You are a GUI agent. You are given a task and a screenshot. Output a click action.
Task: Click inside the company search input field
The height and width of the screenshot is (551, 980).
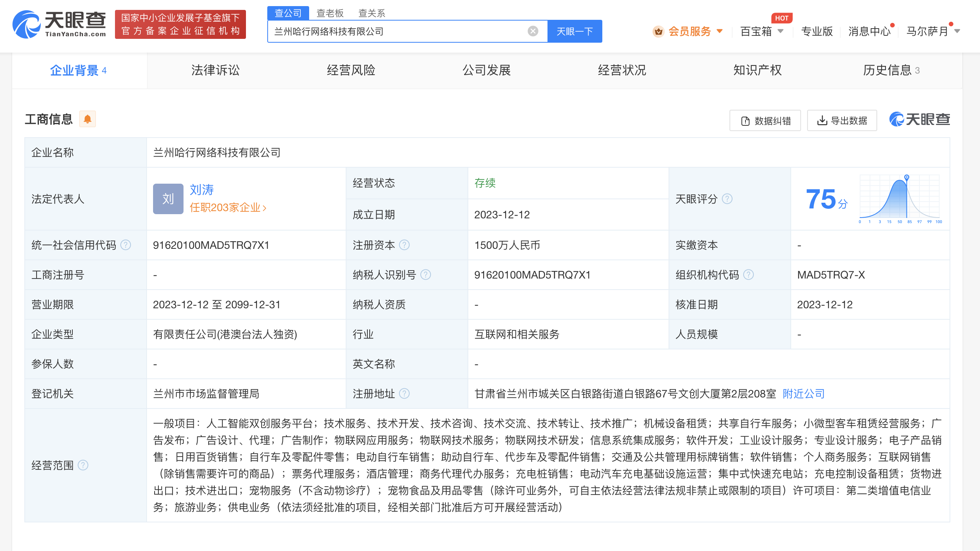381,31
